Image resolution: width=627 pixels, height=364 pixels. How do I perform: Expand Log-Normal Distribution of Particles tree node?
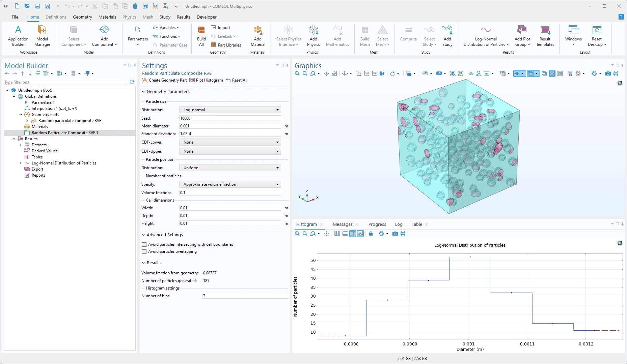click(x=21, y=163)
